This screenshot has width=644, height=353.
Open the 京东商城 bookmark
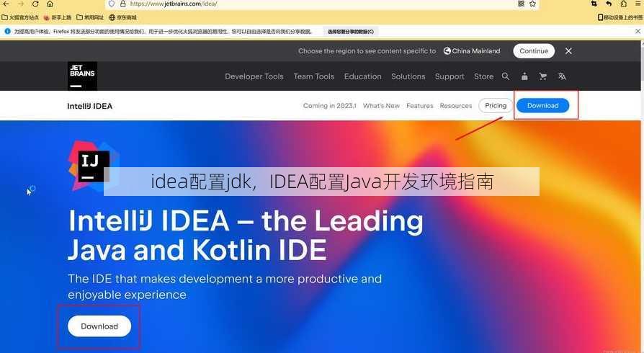coord(122,18)
